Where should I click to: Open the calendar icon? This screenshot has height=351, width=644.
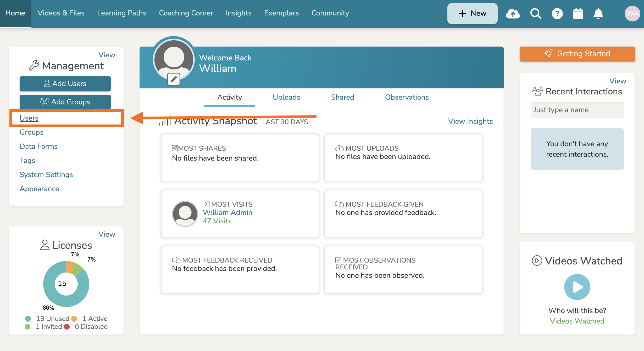click(x=578, y=14)
